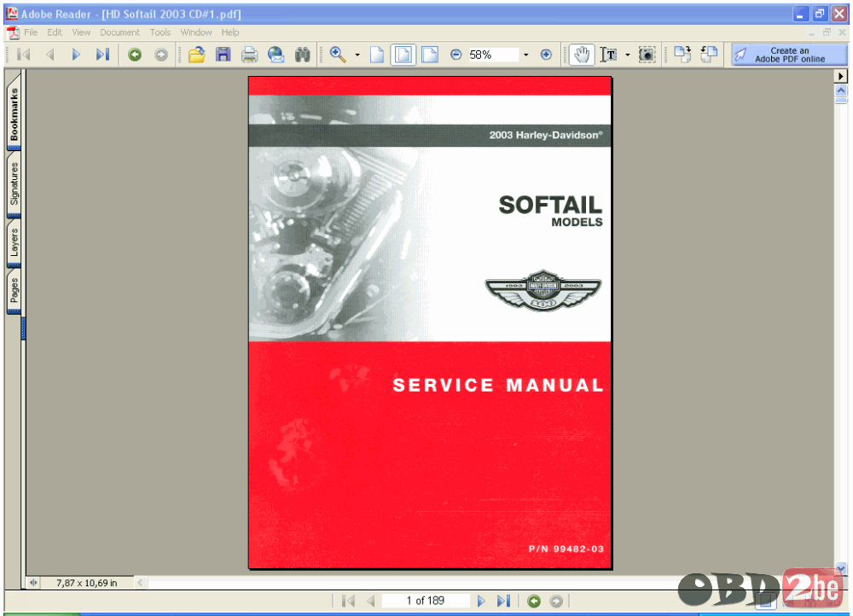
Task: Go to previous page in top toolbar
Action: (x=50, y=55)
